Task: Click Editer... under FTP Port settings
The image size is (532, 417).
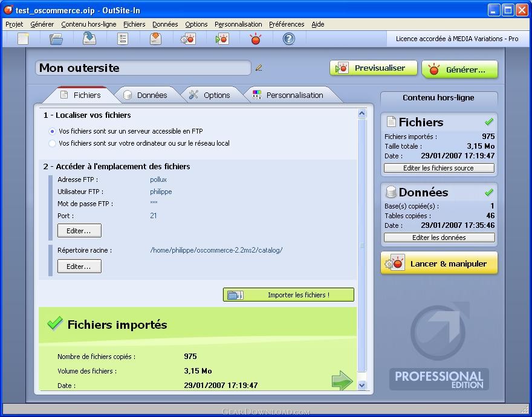Action: 79,231
